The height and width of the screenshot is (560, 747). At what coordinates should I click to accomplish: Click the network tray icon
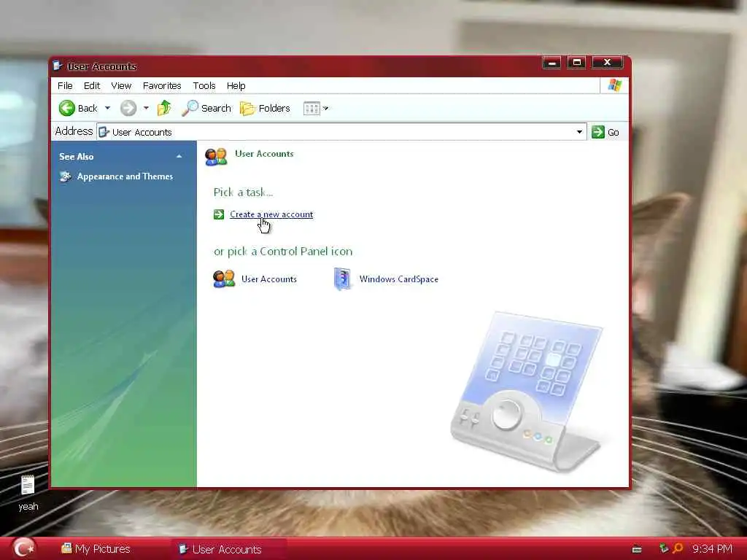(x=664, y=548)
